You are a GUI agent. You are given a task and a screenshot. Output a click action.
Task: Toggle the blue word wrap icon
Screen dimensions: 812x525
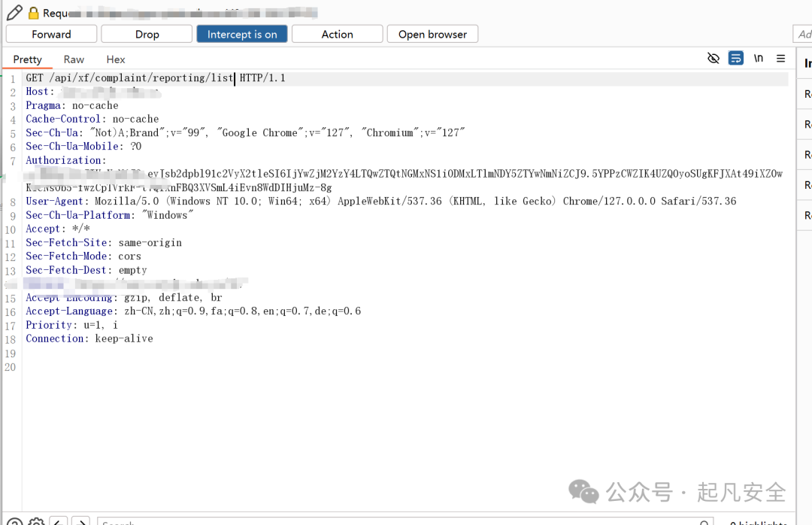pos(735,58)
